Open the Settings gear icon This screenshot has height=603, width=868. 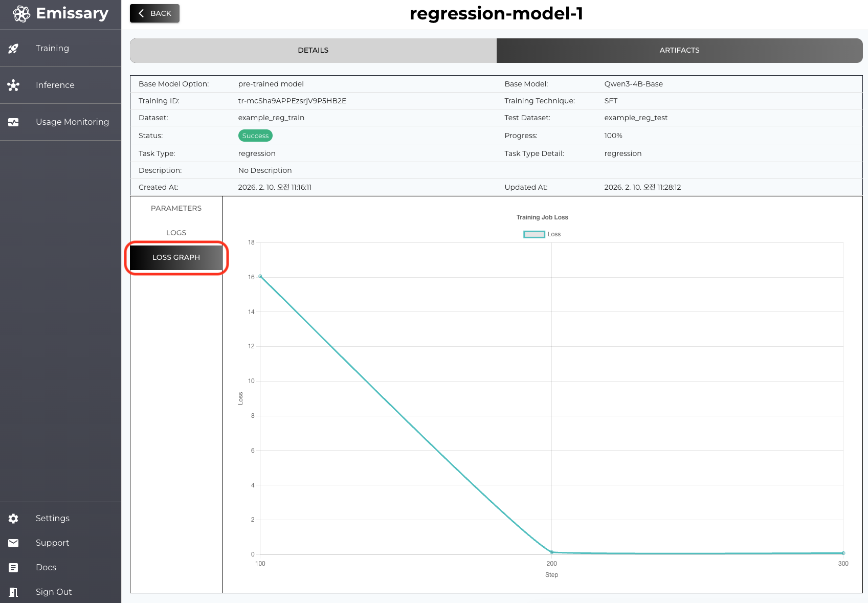[13, 519]
